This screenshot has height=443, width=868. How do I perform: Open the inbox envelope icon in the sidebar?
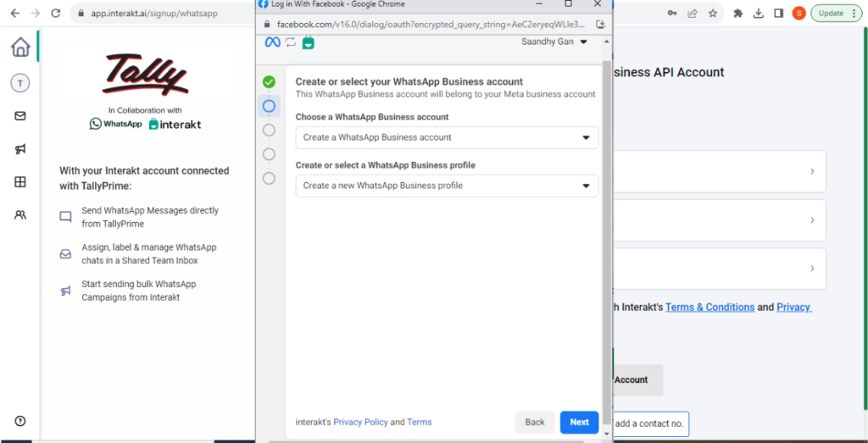20,116
